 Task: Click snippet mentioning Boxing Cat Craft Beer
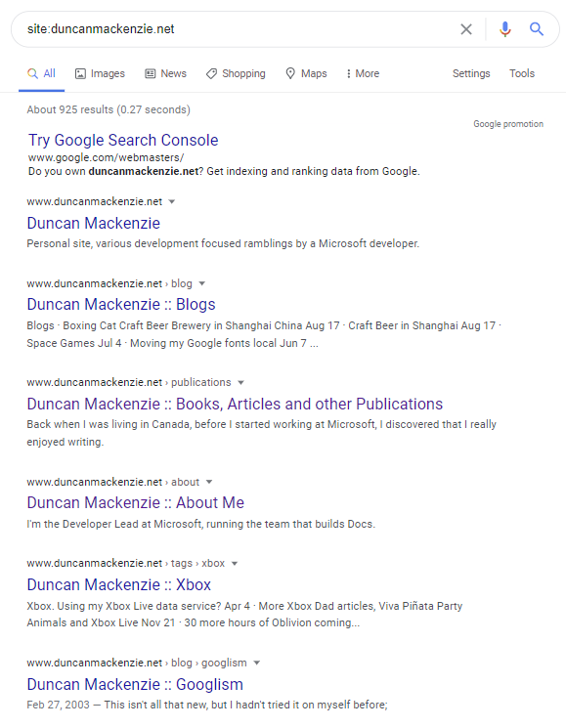pos(264,334)
